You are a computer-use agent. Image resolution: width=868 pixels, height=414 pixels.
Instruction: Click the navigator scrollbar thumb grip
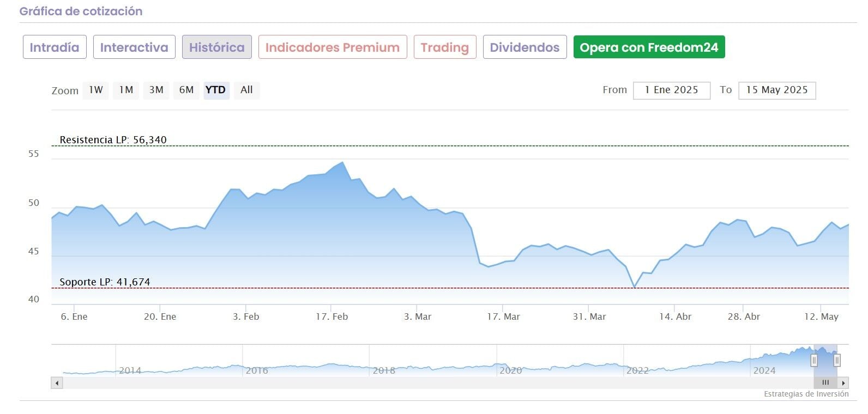pos(825,383)
